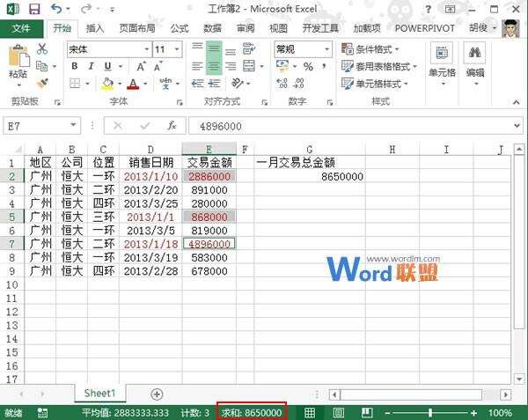The height and width of the screenshot is (420, 528).
Task: Click the Increase Indent icon
Action: tap(214, 83)
